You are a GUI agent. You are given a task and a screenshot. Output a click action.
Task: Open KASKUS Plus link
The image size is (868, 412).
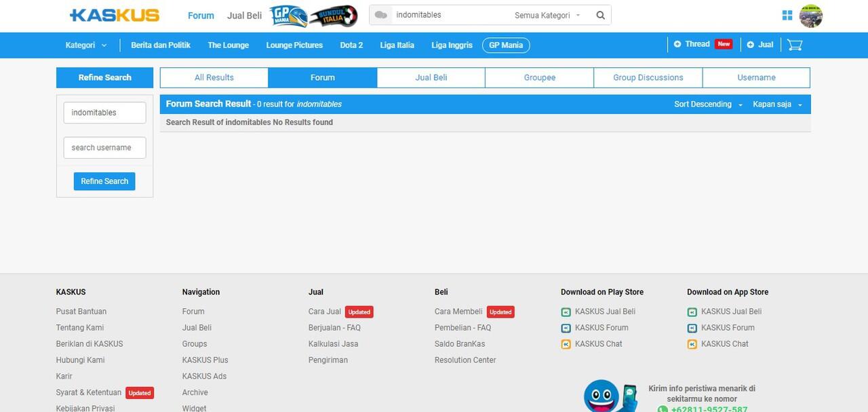[205, 360]
